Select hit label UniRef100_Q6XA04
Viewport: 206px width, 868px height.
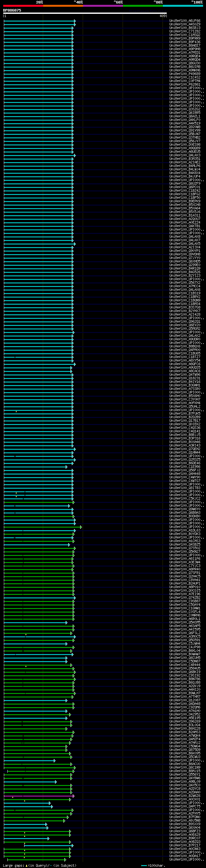(x=185, y=827)
